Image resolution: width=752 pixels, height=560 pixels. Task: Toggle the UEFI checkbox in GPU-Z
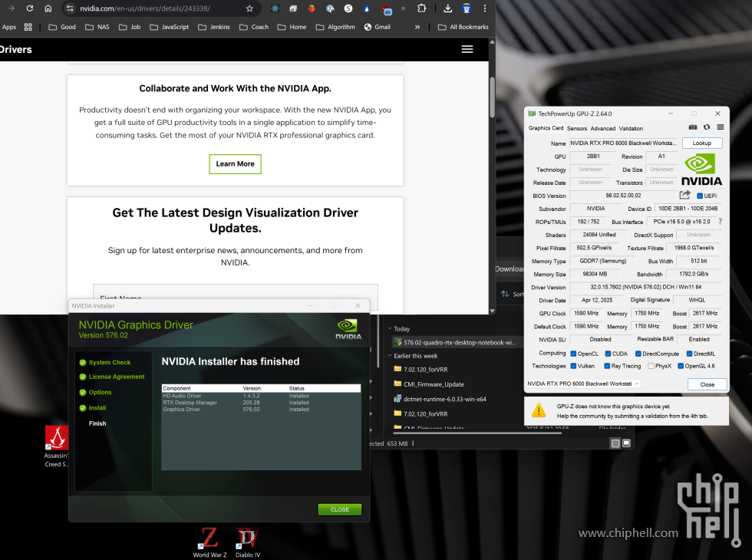click(x=700, y=196)
